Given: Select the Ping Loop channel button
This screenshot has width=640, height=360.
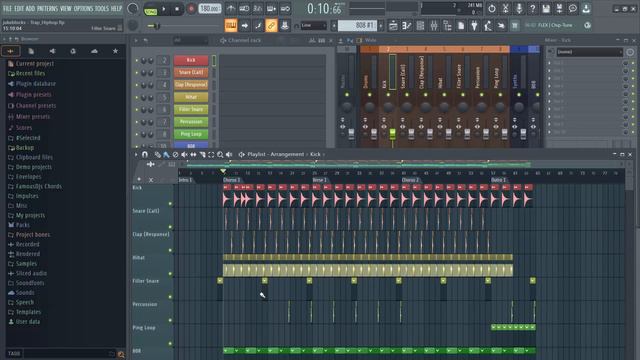Looking at the screenshot, I should pos(191,134).
